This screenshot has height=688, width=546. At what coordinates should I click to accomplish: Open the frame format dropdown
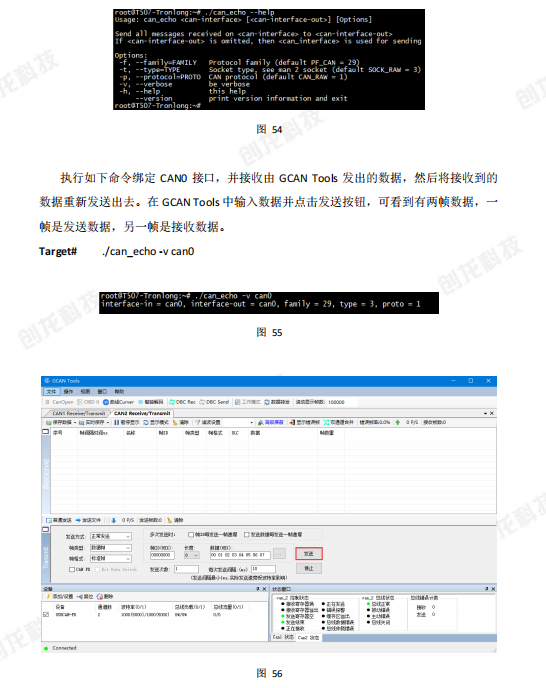pyautogui.click(x=111, y=559)
